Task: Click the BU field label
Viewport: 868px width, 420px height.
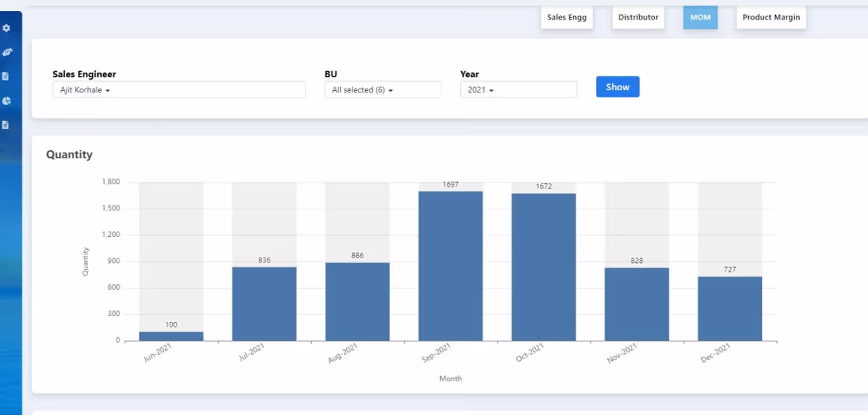Action: [331, 74]
